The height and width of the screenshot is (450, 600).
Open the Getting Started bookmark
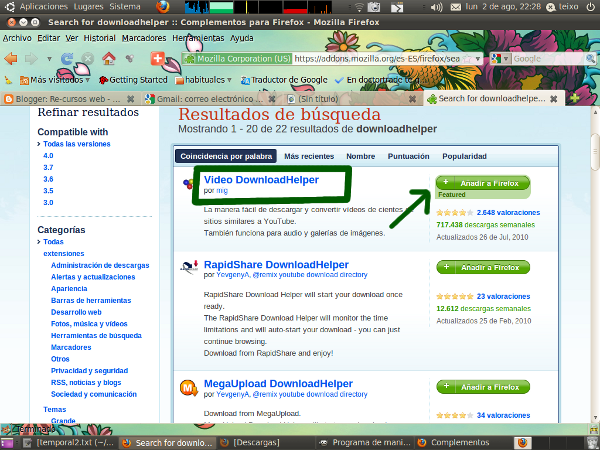[133, 80]
